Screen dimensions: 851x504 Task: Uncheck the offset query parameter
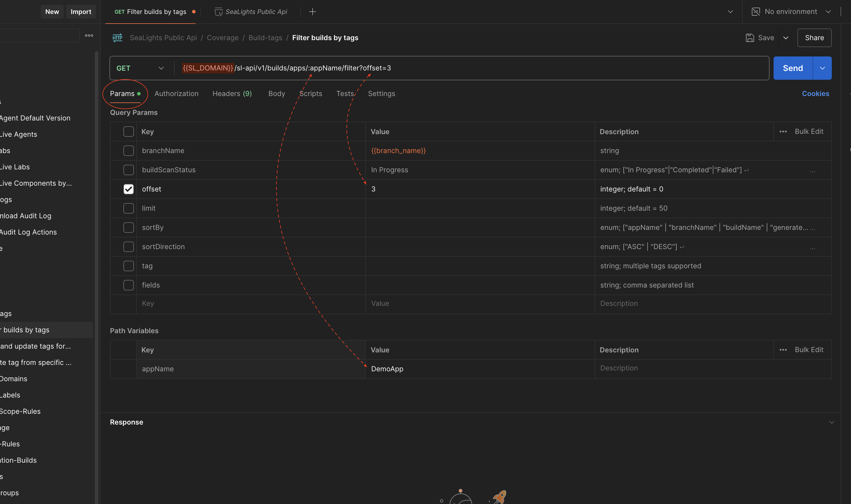(128, 189)
